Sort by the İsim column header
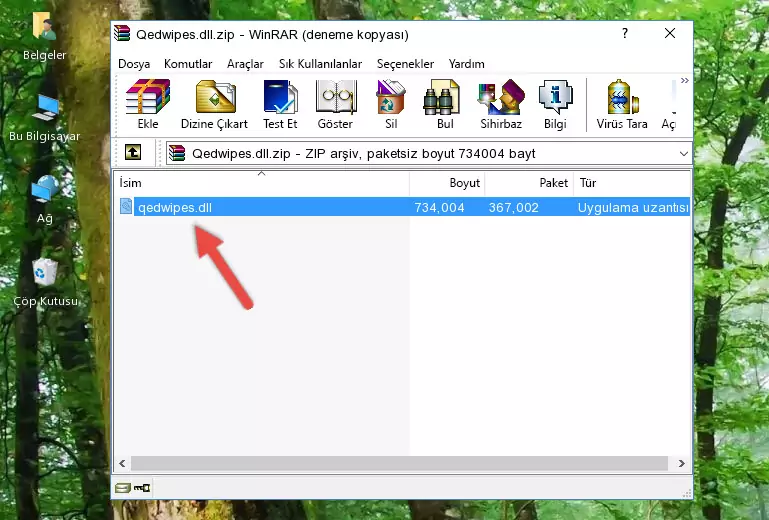This screenshot has width=769, height=520. click(262, 183)
